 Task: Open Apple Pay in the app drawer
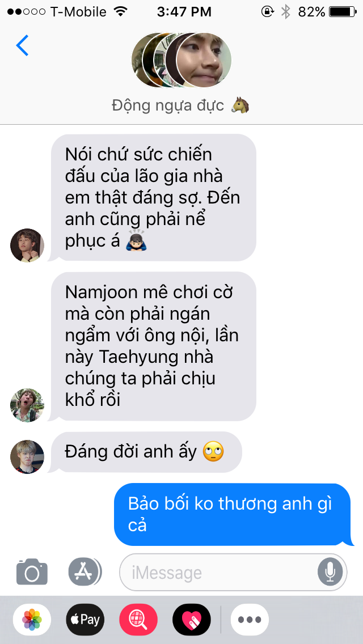(x=85, y=620)
